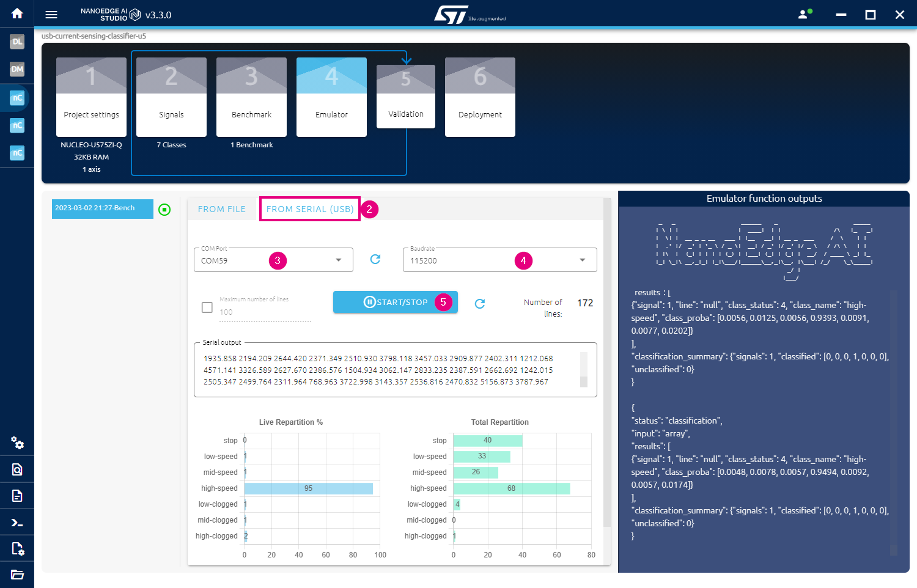Image resolution: width=917 pixels, height=588 pixels.
Task: Click the Live Repartition % chart title
Action: tap(291, 422)
